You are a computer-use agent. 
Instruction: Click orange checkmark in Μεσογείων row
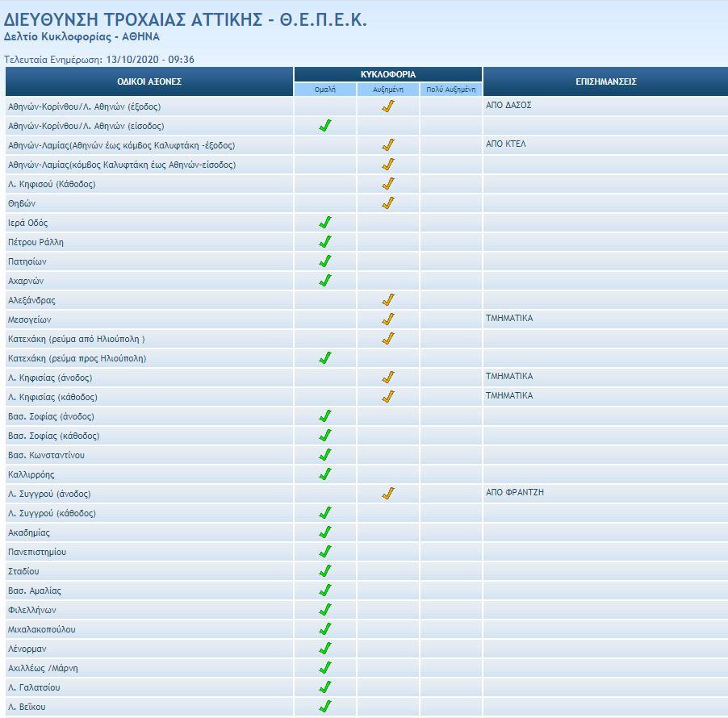[x=388, y=319]
